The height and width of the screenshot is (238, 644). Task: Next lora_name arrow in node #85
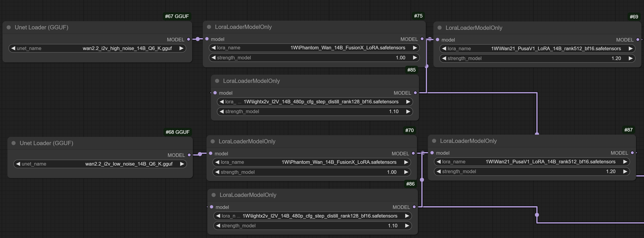(x=408, y=102)
